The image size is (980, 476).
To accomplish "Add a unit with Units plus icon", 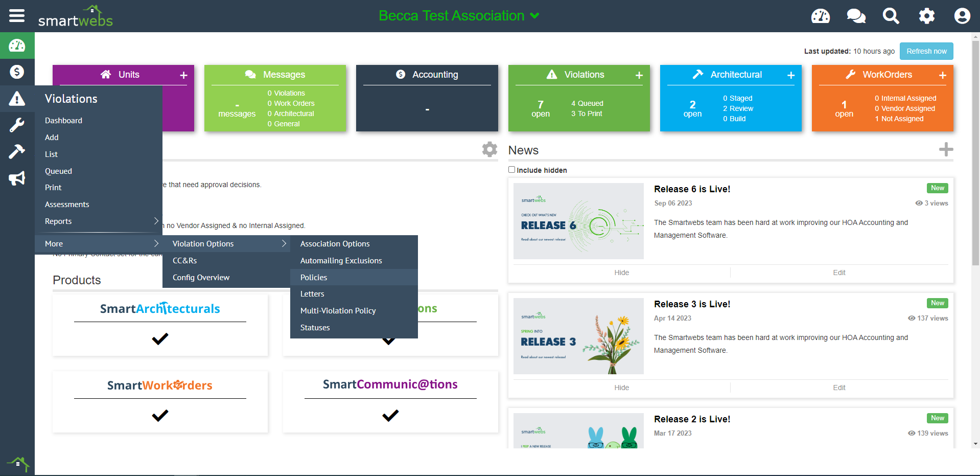I will (x=183, y=75).
